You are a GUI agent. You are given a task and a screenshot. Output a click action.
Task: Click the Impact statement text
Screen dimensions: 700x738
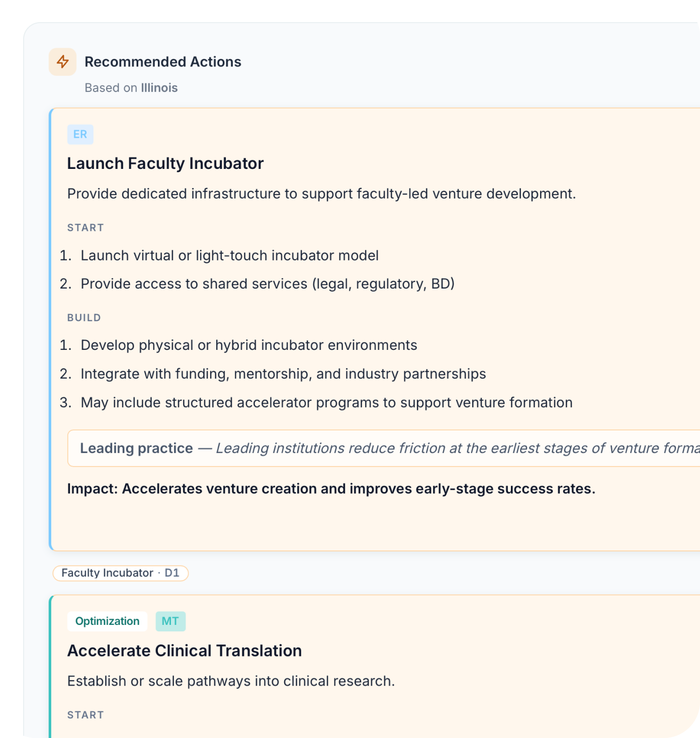(331, 489)
